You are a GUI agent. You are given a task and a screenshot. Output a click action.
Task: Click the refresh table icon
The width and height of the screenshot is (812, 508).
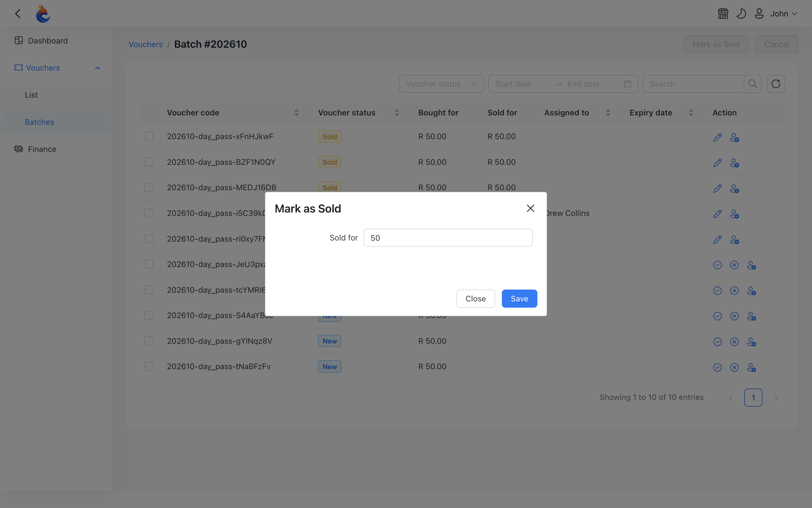click(x=776, y=84)
